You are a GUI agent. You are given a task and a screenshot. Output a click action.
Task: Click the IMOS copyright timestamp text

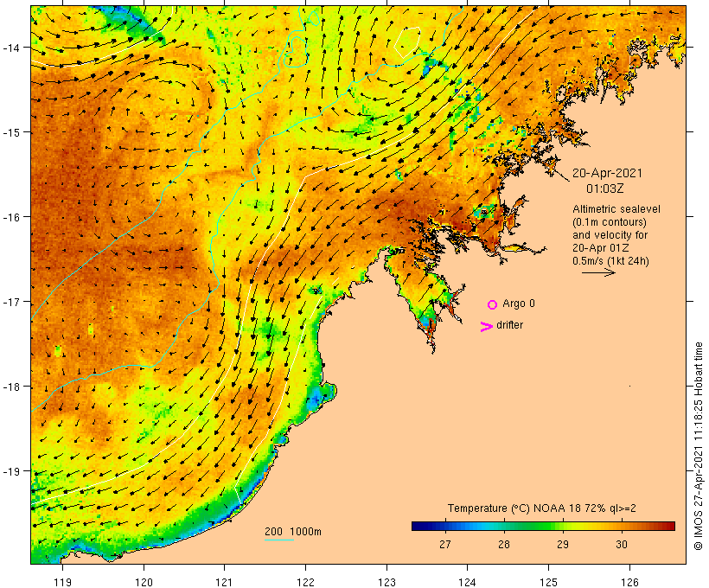(698, 446)
